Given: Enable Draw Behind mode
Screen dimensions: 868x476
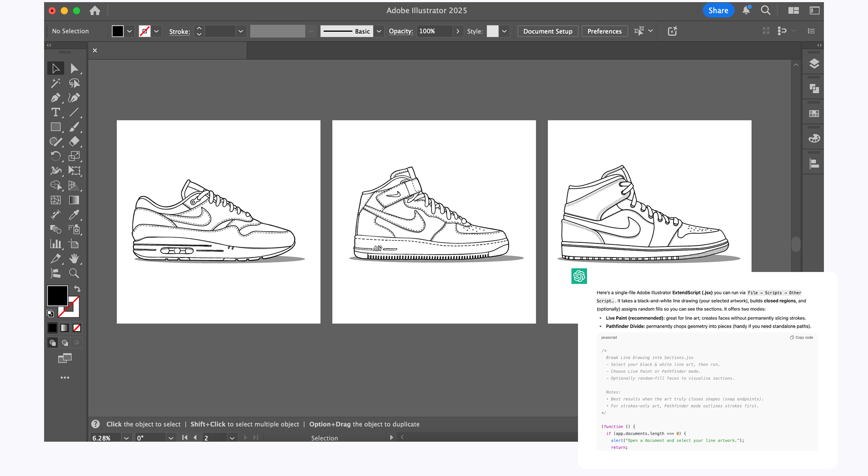Looking at the screenshot, I should [x=65, y=343].
